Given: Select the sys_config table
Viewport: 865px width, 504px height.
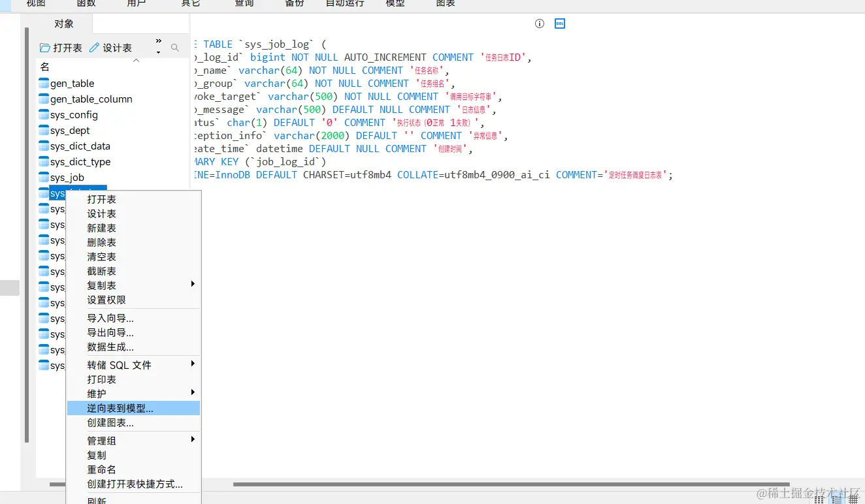Looking at the screenshot, I should coord(69,115).
